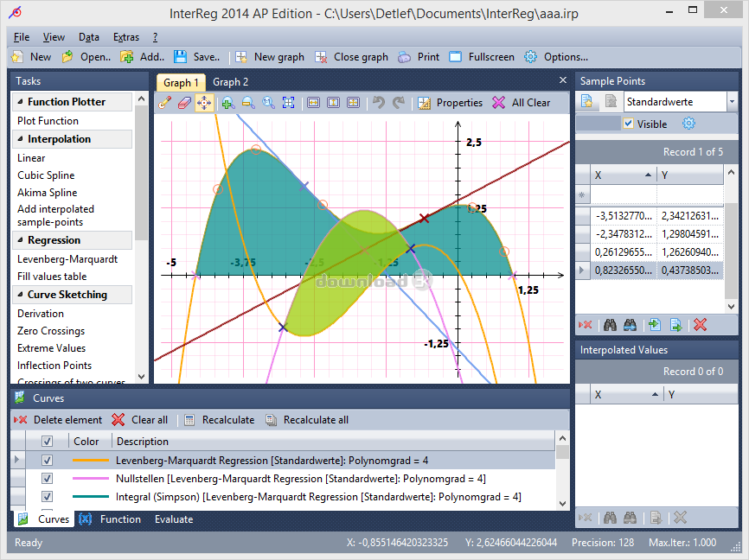Uncheck the Levenberg-Marquardt Regression curve checkbox

click(47, 461)
